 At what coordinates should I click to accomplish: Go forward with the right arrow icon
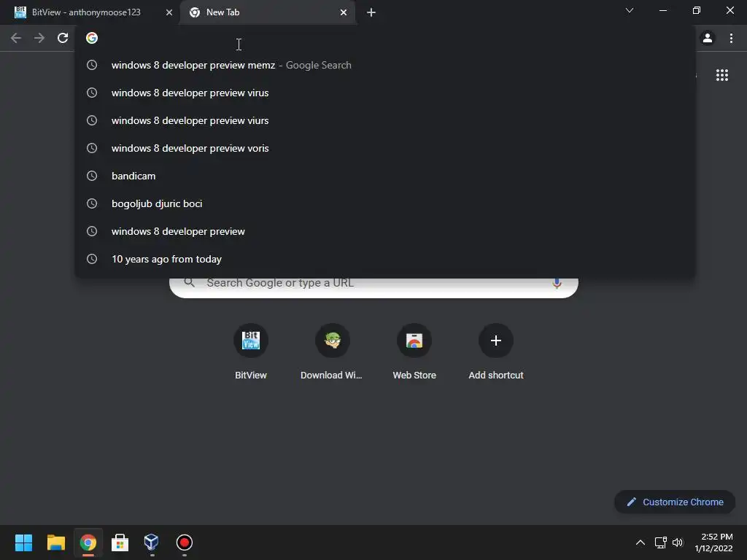click(39, 38)
